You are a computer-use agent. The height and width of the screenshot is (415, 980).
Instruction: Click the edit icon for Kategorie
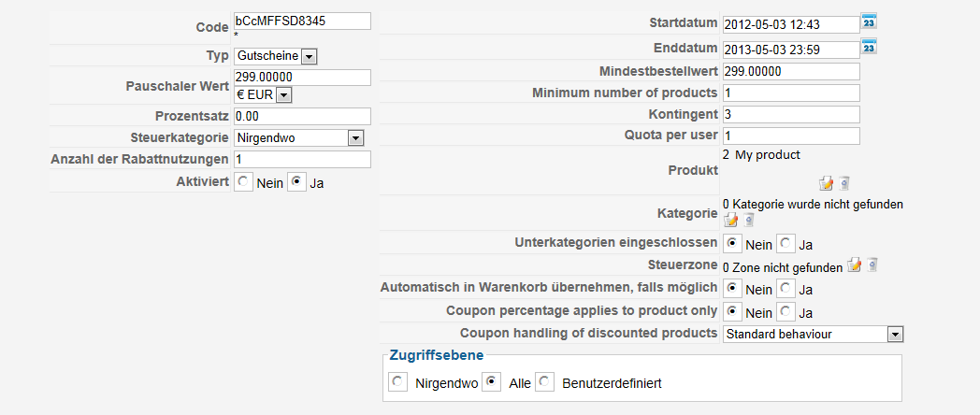pyautogui.click(x=731, y=220)
